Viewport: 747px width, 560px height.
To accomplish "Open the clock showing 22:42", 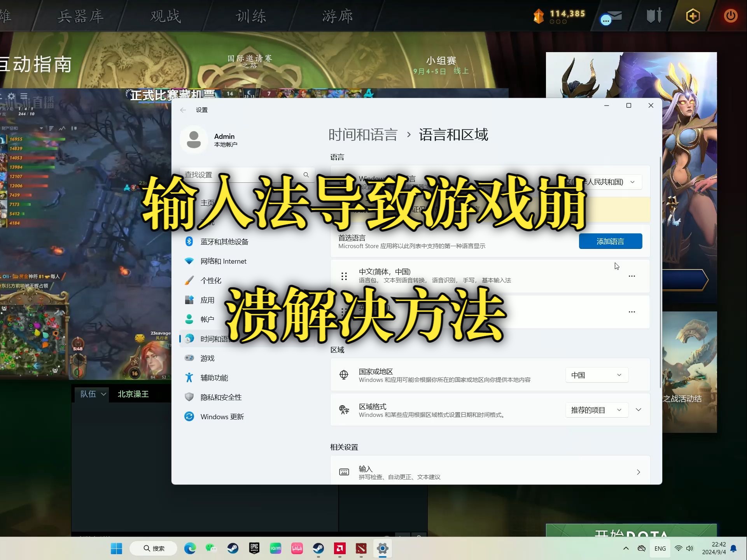I will click(714, 548).
